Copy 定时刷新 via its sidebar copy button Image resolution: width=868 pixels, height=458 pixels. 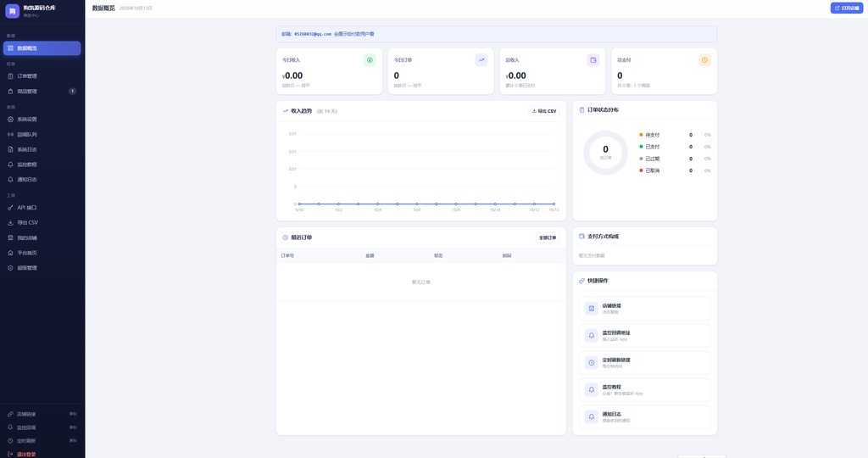73,441
